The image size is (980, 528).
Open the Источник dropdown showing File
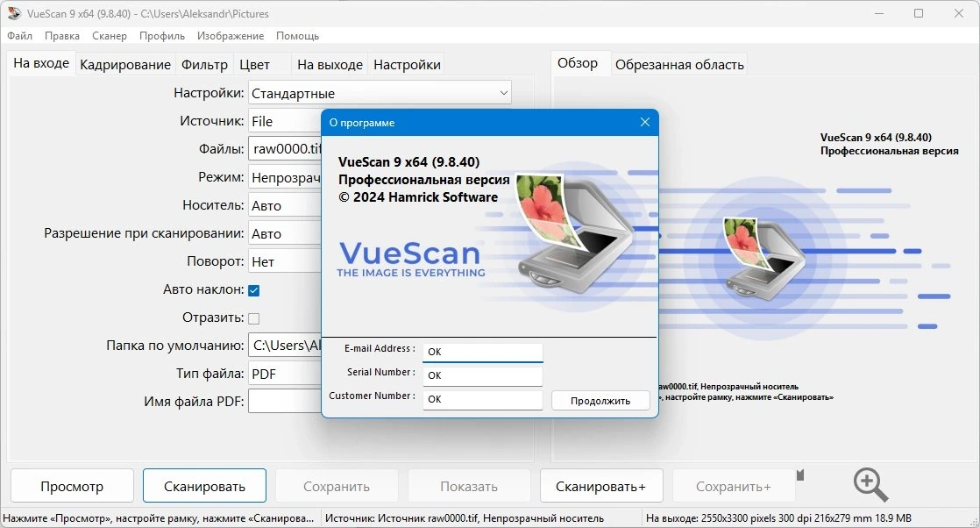pyautogui.click(x=285, y=121)
